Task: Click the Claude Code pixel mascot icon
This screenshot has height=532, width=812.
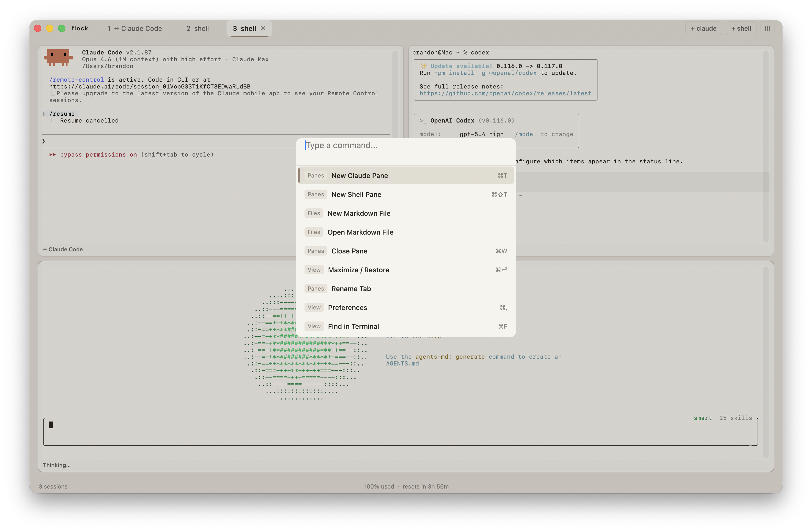Action: click(x=58, y=57)
